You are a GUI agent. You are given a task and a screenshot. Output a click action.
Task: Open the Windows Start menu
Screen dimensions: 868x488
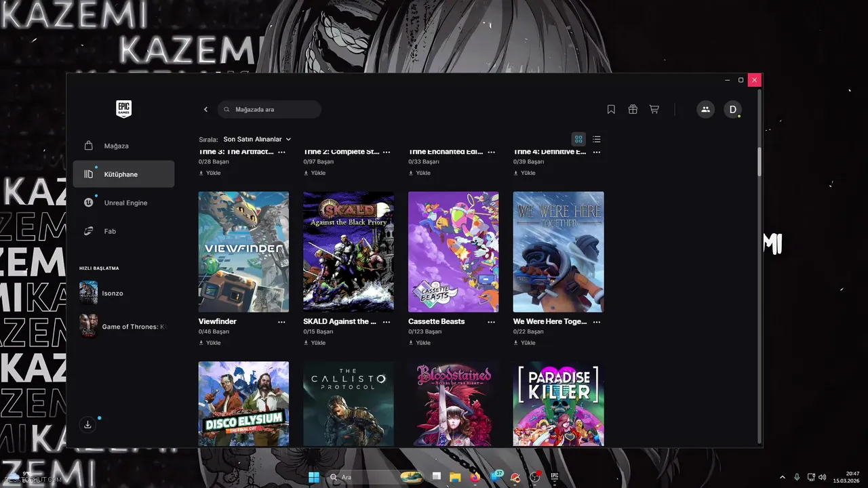tap(314, 477)
